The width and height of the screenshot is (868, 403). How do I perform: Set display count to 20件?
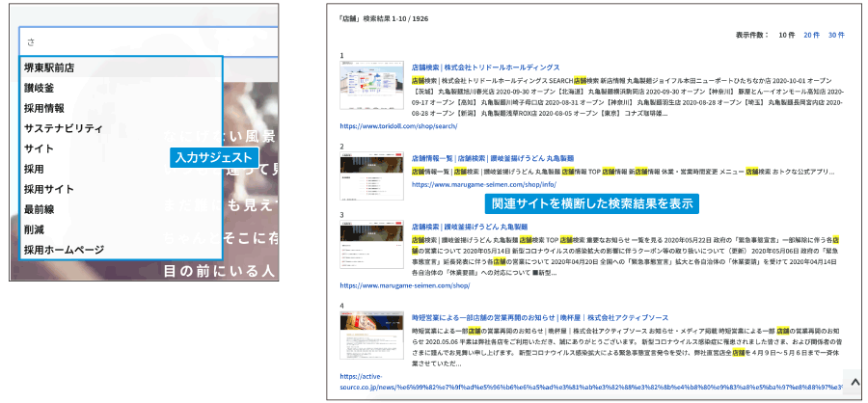[811, 35]
